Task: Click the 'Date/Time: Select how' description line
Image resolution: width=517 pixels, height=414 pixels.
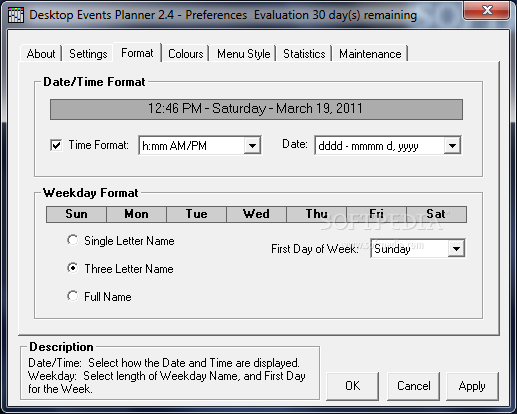Action: (164, 363)
